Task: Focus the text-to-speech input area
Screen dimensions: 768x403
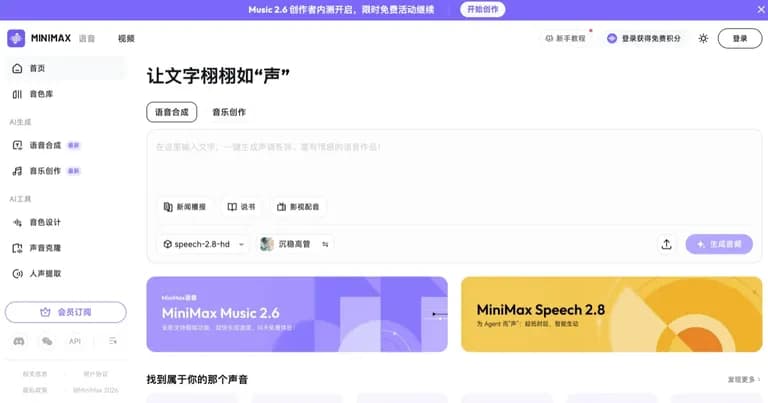Action: [x=454, y=164]
